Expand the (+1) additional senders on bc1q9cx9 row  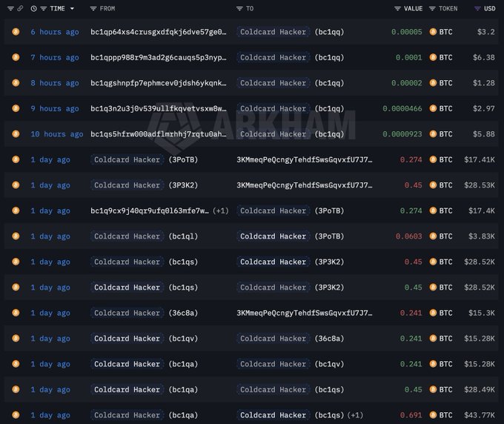pyautogui.click(x=221, y=211)
